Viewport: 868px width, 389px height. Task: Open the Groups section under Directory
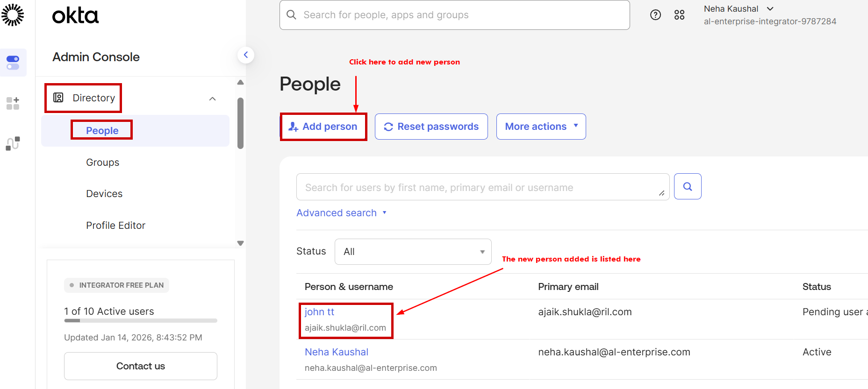coord(102,162)
